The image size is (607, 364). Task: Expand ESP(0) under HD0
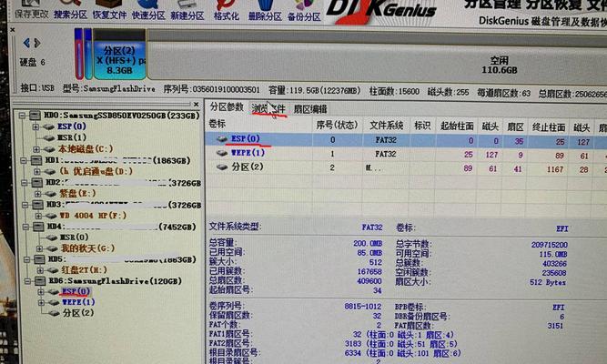(x=35, y=126)
